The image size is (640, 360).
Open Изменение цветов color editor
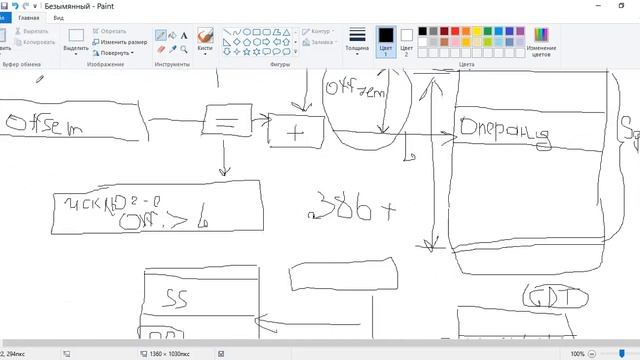click(541, 42)
